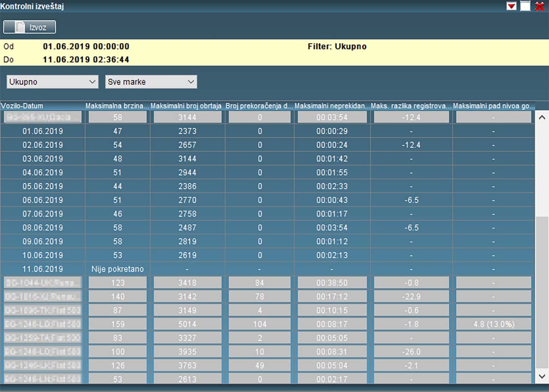
Task: Click the Maks. razlika registrova column header
Action: click(411, 106)
